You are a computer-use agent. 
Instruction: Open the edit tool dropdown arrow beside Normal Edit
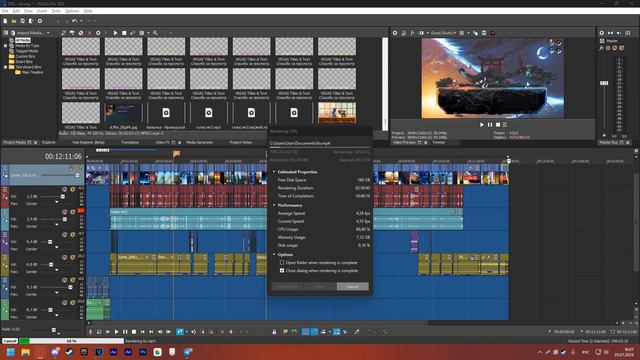pos(187,332)
